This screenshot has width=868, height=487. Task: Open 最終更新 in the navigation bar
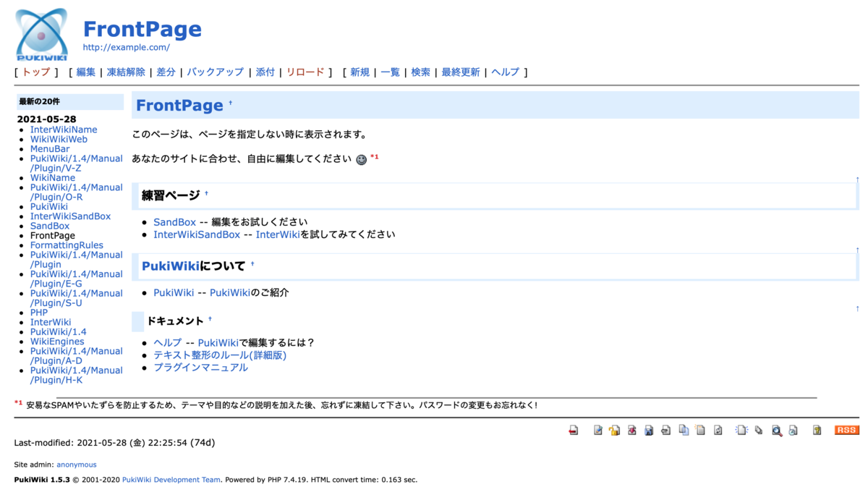(x=460, y=72)
